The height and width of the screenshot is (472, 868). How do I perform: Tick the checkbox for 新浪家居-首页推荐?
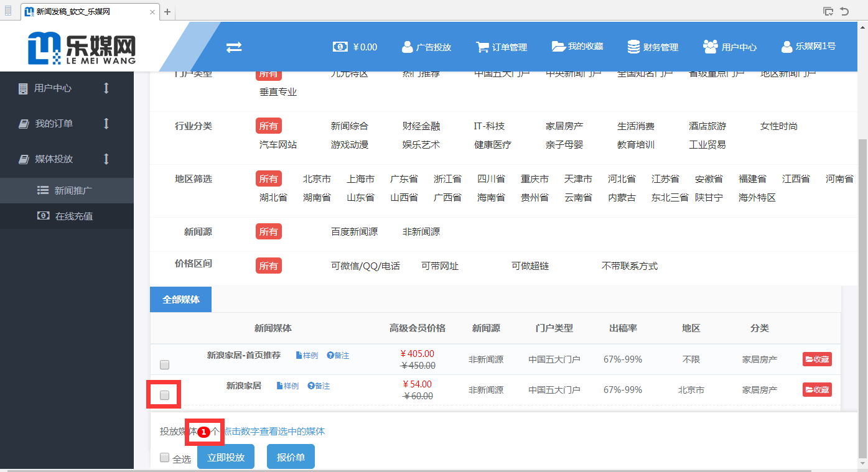point(165,364)
